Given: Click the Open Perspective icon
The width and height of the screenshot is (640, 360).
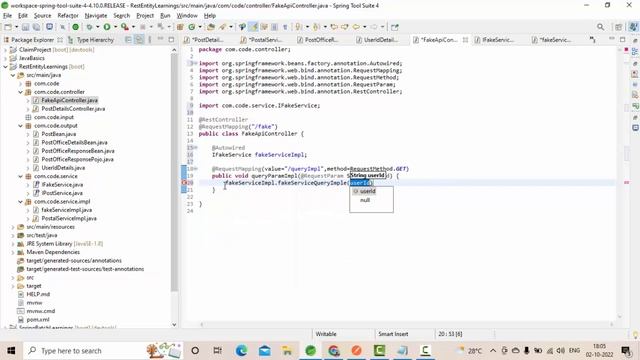Looking at the screenshot, I should (619, 27).
